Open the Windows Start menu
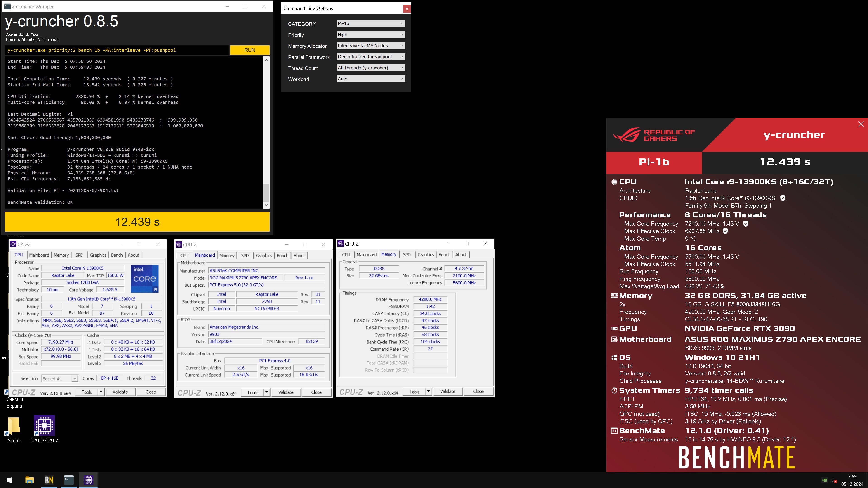Screen dimensions: 868x488 point(9,480)
